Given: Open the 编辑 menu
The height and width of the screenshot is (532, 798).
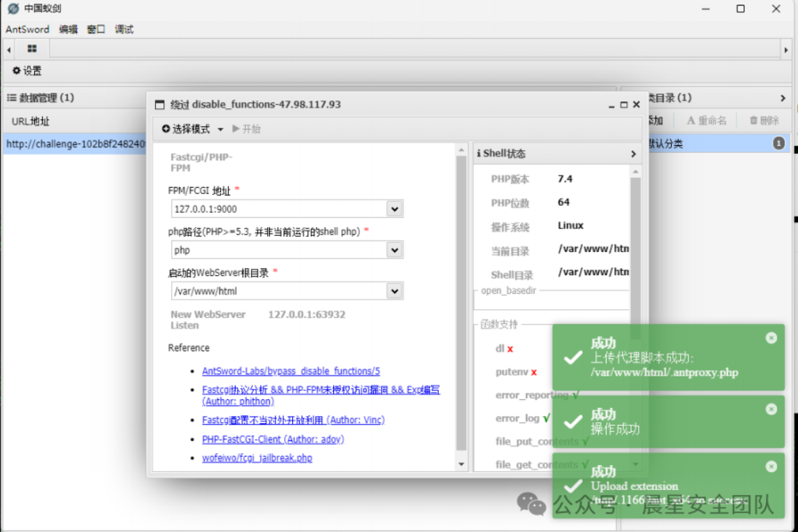Looking at the screenshot, I should tap(68, 29).
